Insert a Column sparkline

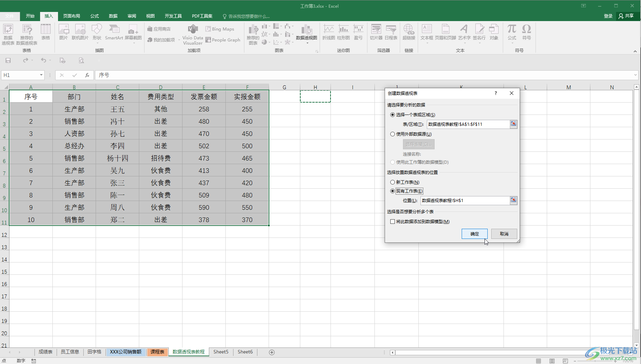click(x=344, y=32)
